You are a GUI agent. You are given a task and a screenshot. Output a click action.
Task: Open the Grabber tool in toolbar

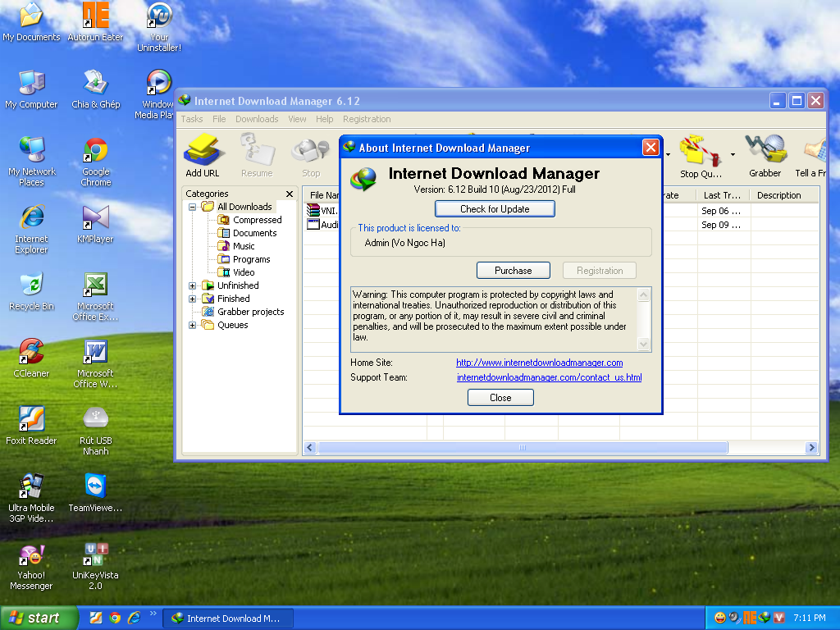coord(765,156)
